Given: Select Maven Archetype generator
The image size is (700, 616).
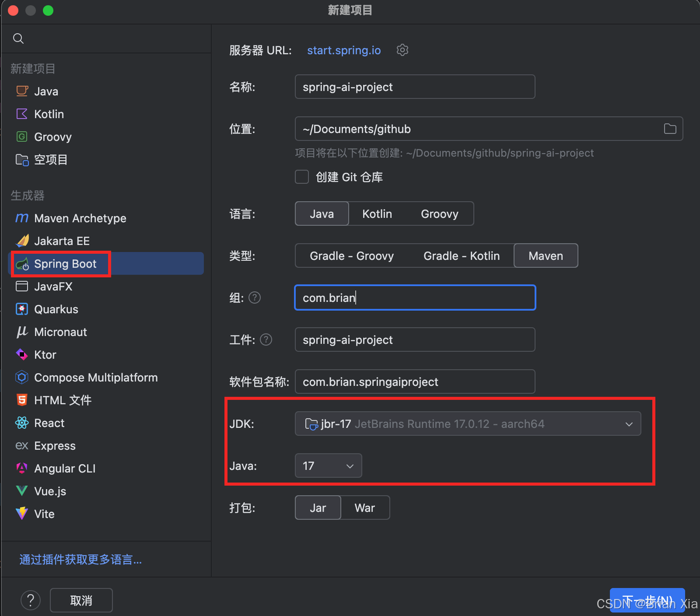Looking at the screenshot, I should click(x=107, y=218).
